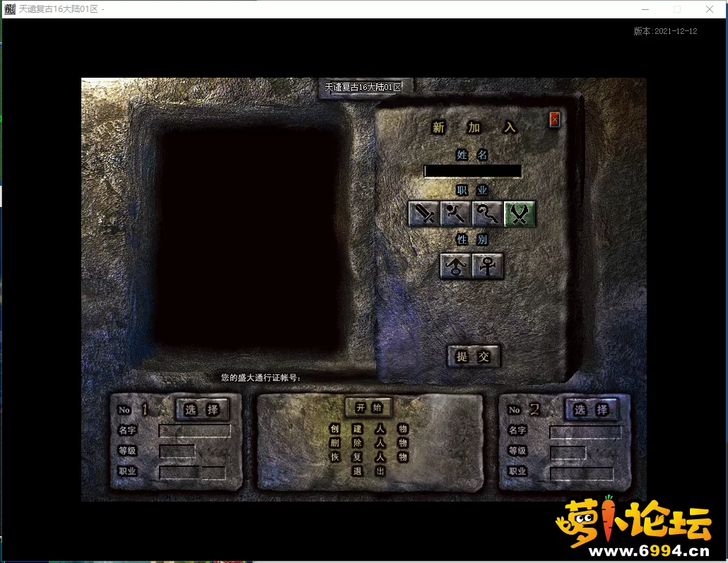The height and width of the screenshot is (563, 728).
Task: Minimize the game window
Action: pos(645,9)
